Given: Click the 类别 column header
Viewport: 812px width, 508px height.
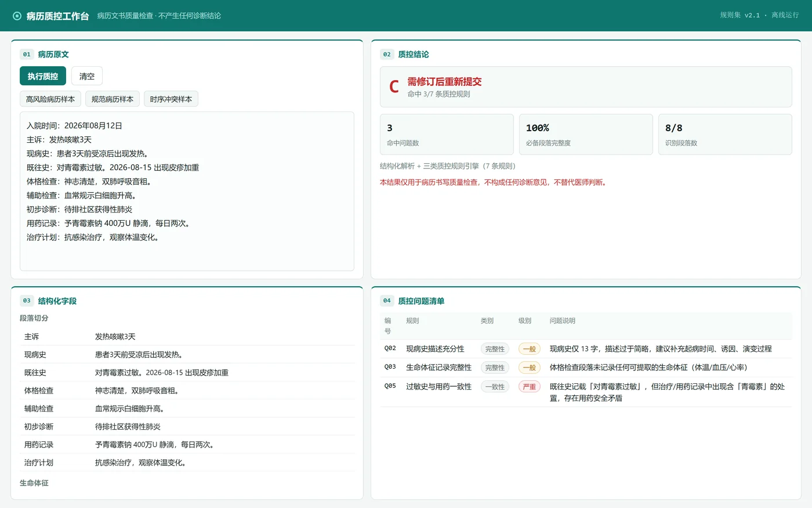Looking at the screenshot, I should (487, 320).
